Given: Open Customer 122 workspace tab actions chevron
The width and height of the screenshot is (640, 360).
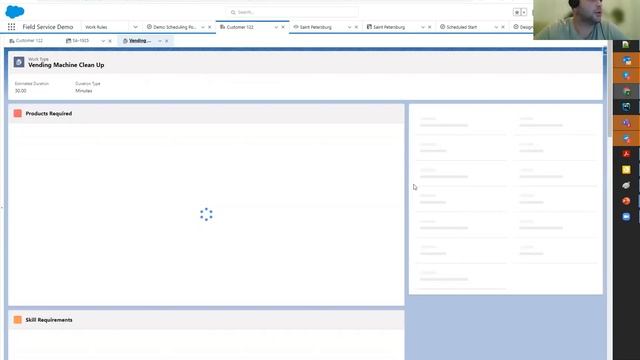Looking at the screenshot, I should (x=276, y=27).
